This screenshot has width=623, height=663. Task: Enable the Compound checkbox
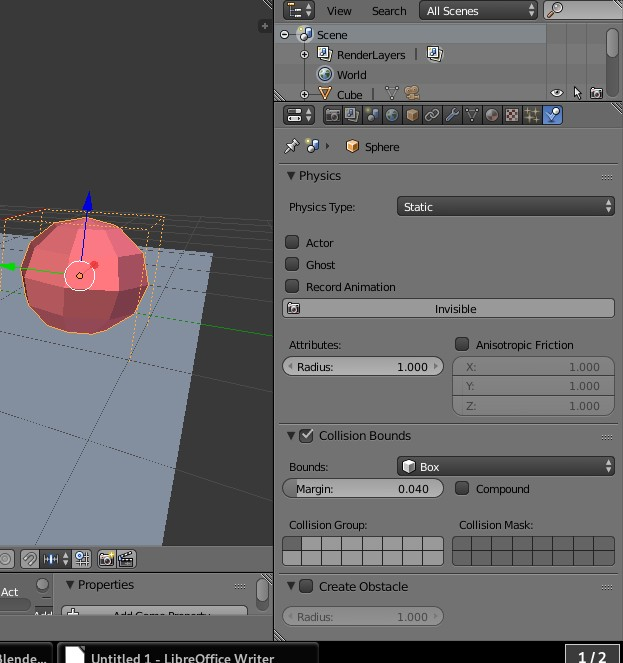point(462,488)
